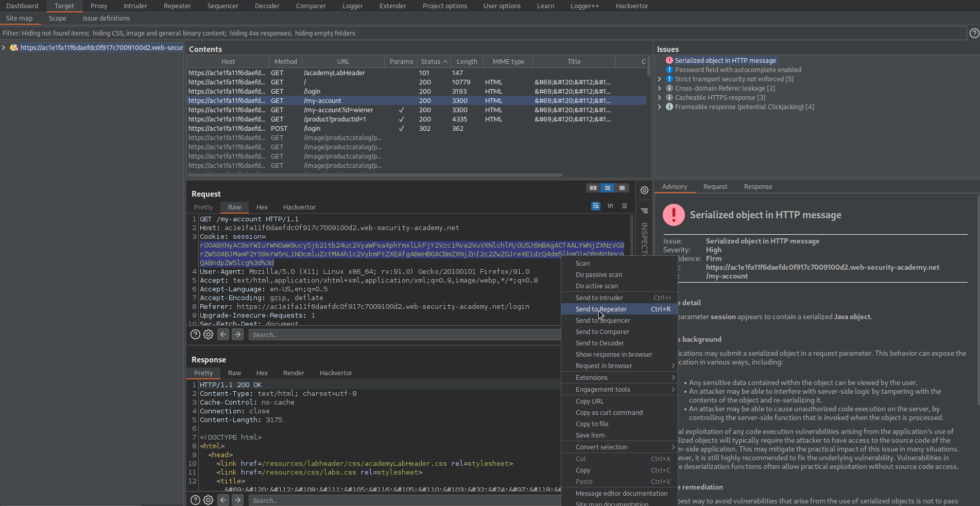Open Issue definitions sub-tab
The image size is (980, 506).
pos(106,19)
